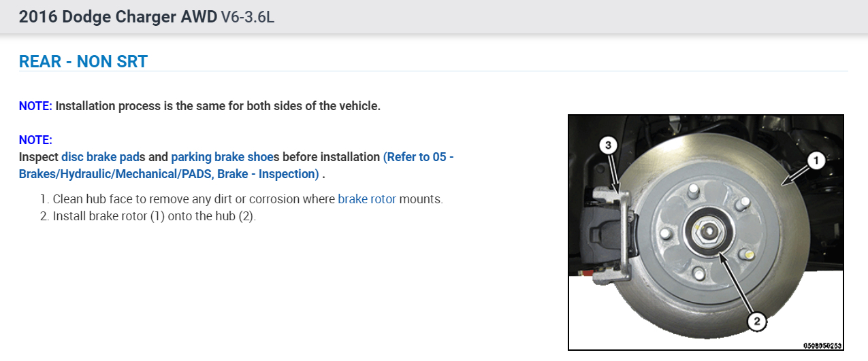Click the "V6-3.6L" engine label
Viewport: 868px width, 361px height.
[248, 17]
